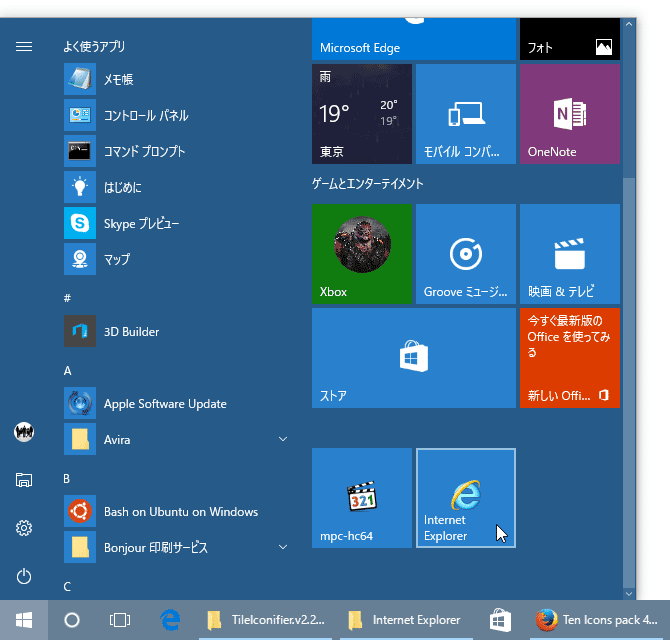Open はじめに app with lightbulb icon
Screen dimensions: 670x640
pos(176,187)
